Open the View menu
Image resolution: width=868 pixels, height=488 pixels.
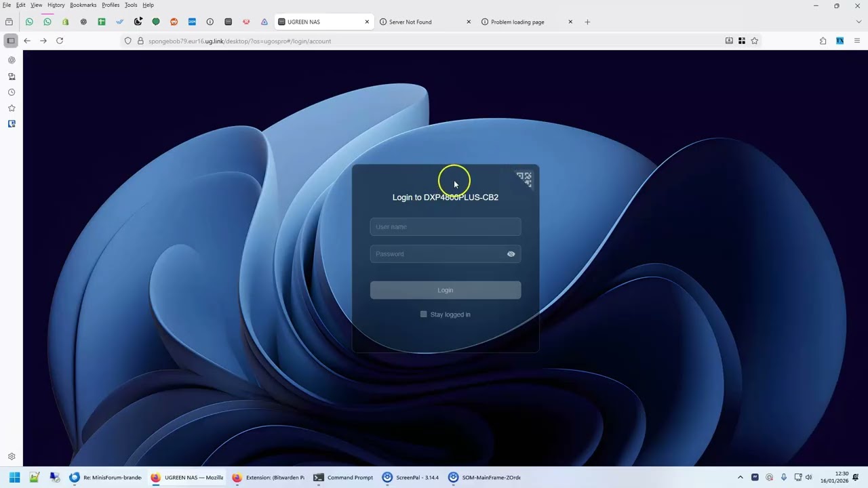37,5
